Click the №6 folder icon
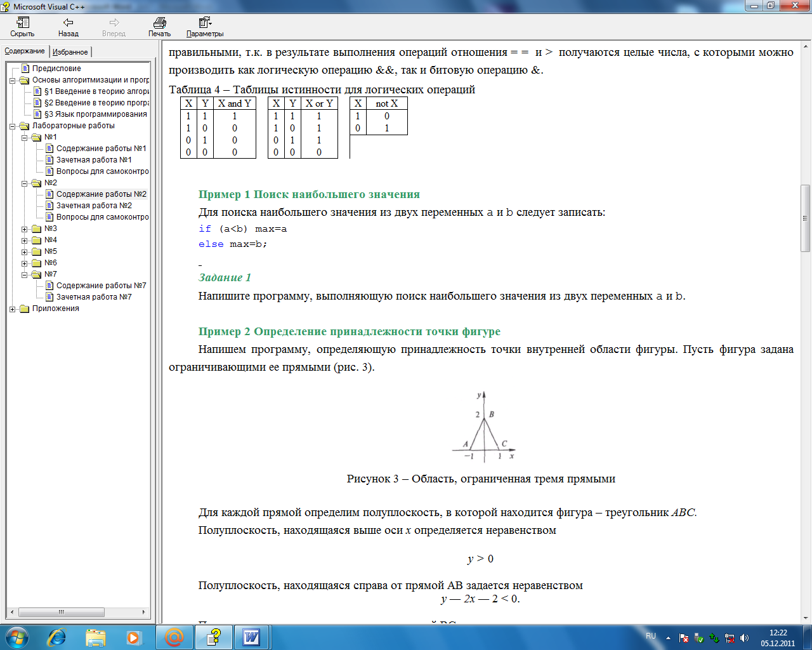 [x=36, y=263]
